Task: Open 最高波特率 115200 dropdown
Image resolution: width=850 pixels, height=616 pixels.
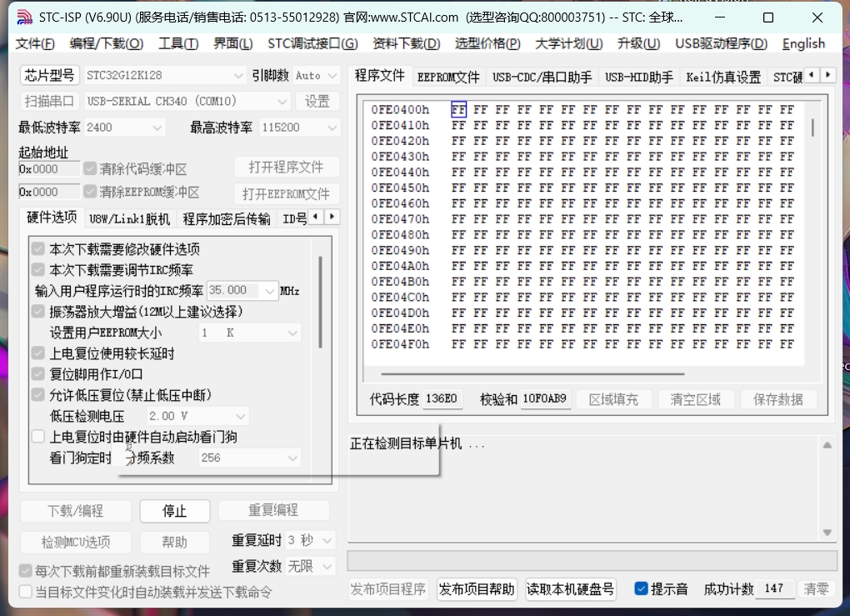Action: 299,128
